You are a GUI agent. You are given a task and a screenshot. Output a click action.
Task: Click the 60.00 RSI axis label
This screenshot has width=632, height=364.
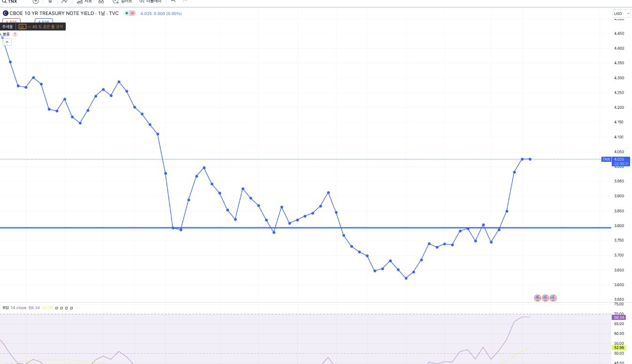click(x=619, y=334)
